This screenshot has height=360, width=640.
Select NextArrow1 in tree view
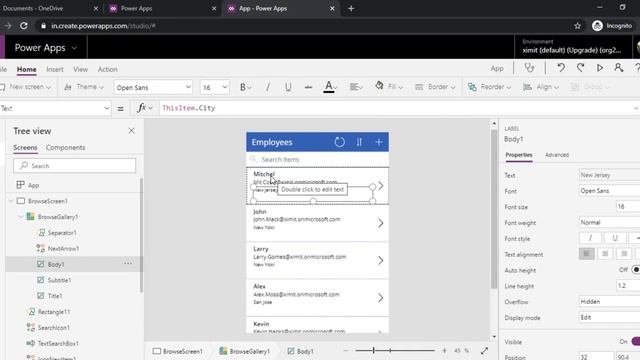(x=63, y=248)
